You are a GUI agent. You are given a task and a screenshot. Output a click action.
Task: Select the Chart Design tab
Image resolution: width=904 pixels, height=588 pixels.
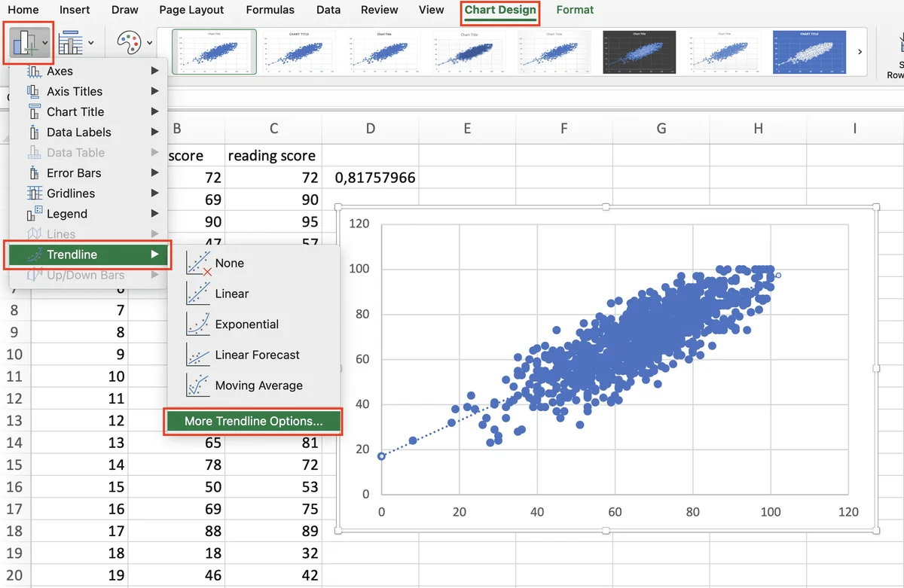pos(500,11)
